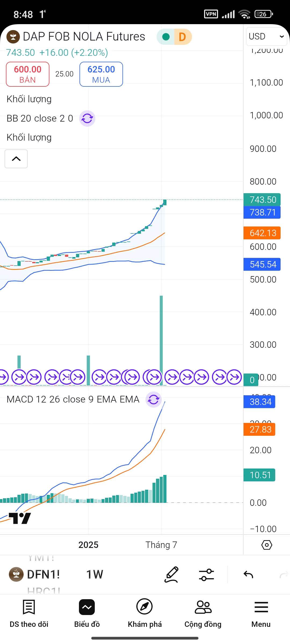Tap the latest candlestick on price chart
Screen dimensions: 290x644
point(165,202)
